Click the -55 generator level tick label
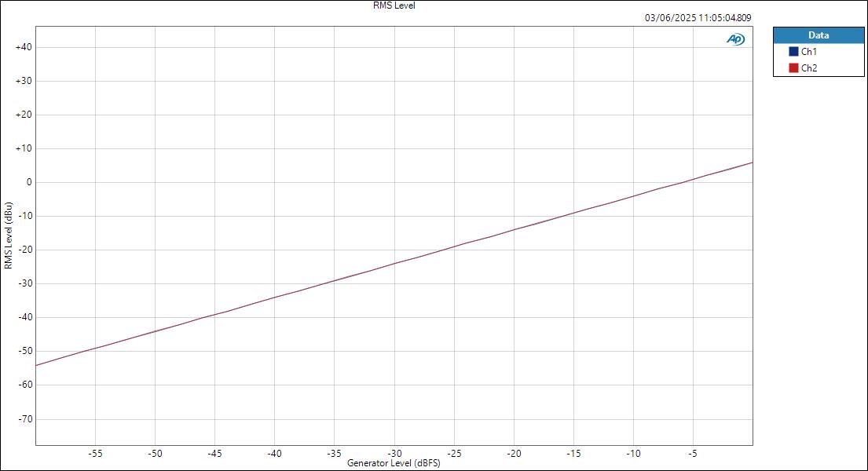Viewport: 868px width, 471px height. pyautogui.click(x=97, y=453)
